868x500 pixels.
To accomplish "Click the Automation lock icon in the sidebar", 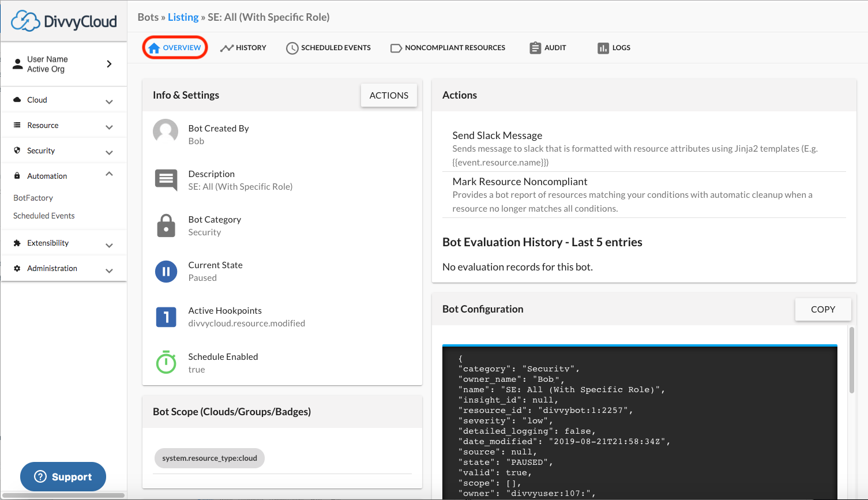I will [17, 176].
